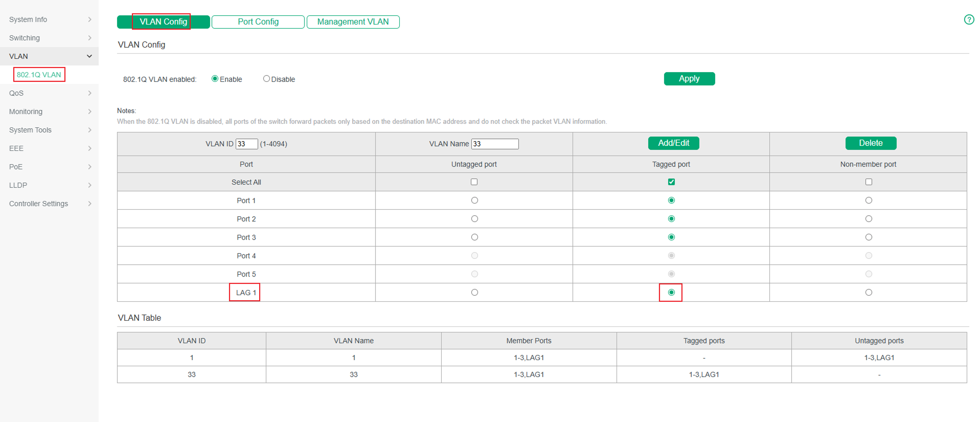
Task: Focus the VLAN ID input field
Action: pos(246,144)
